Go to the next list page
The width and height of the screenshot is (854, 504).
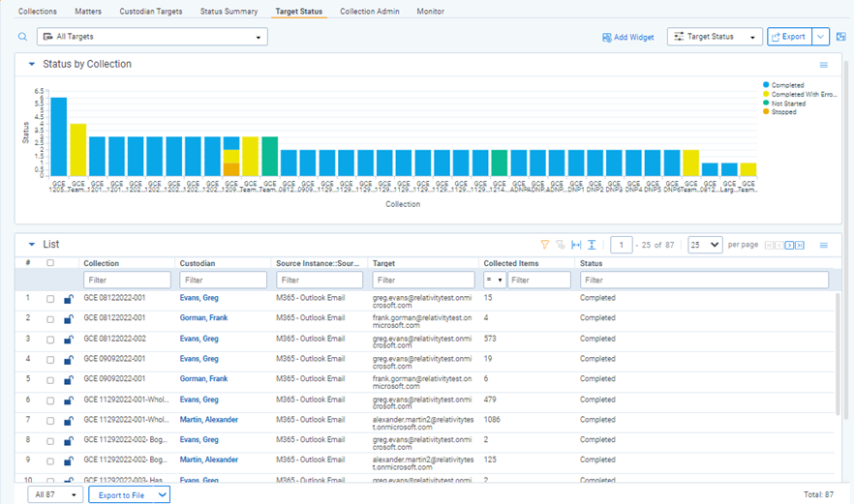coord(789,245)
